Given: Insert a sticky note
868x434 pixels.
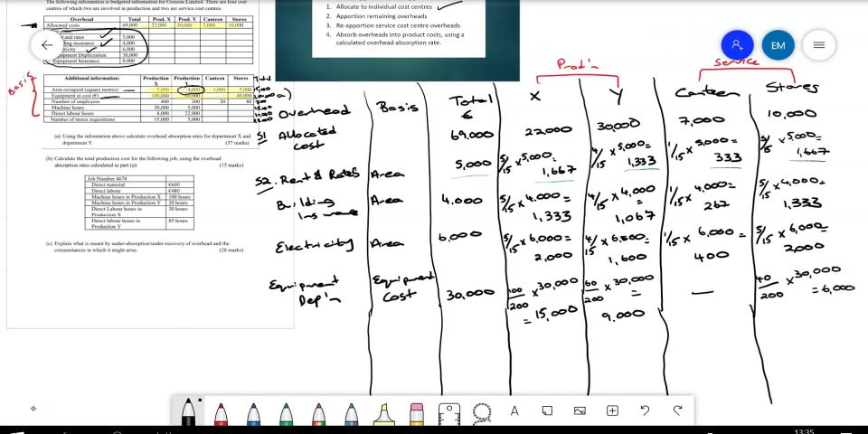Looking at the screenshot, I should pyautogui.click(x=547, y=410).
